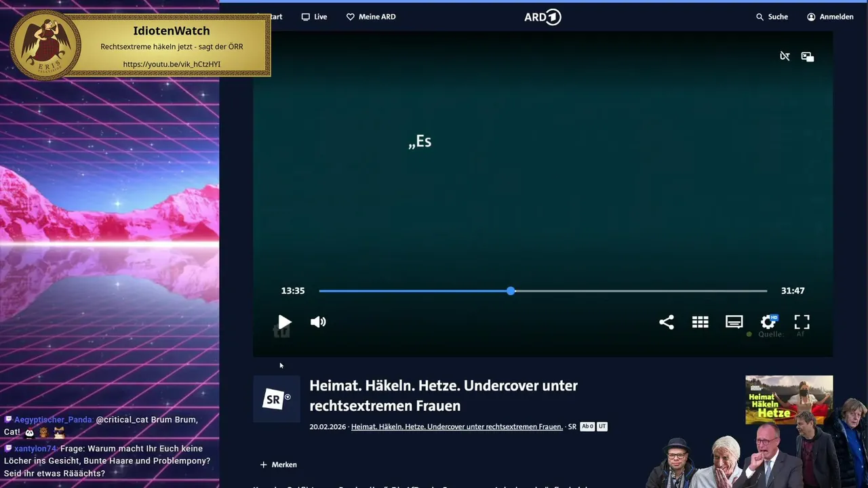Click the current time 13:35 label
The image size is (868, 488).
point(293,291)
